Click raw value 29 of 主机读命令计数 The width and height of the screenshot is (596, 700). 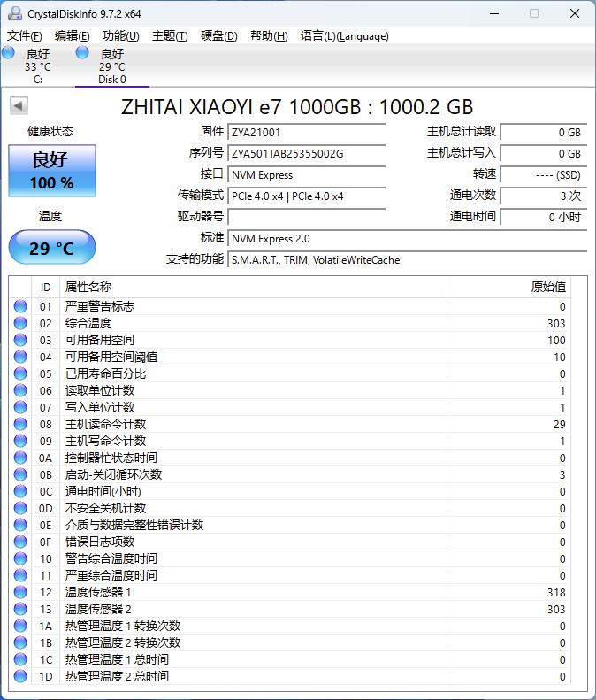coord(560,424)
